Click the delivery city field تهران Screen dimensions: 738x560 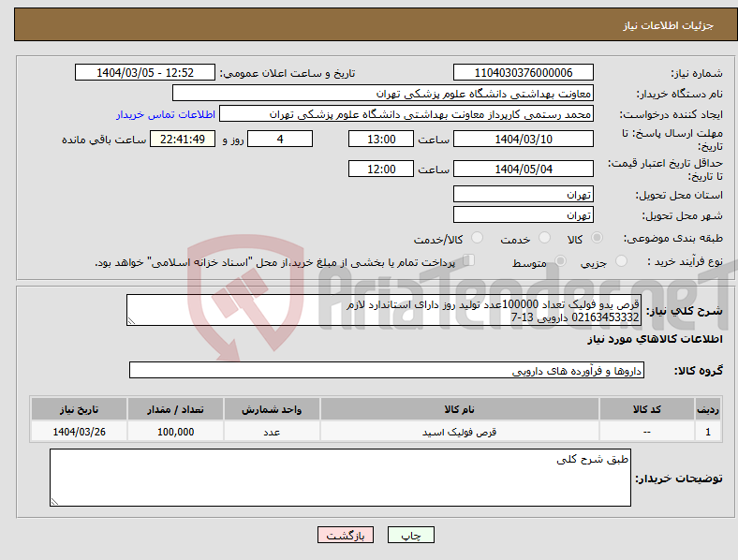tap(524, 214)
